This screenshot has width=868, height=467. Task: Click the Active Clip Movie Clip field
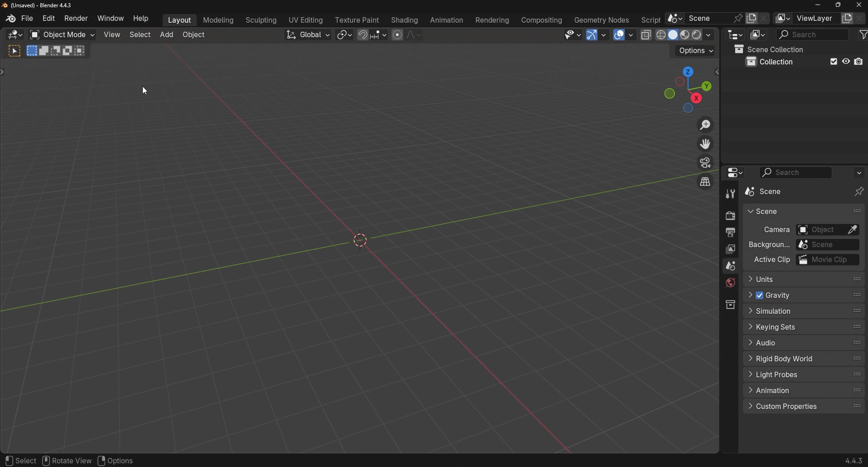pyautogui.click(x=828, y=260)
